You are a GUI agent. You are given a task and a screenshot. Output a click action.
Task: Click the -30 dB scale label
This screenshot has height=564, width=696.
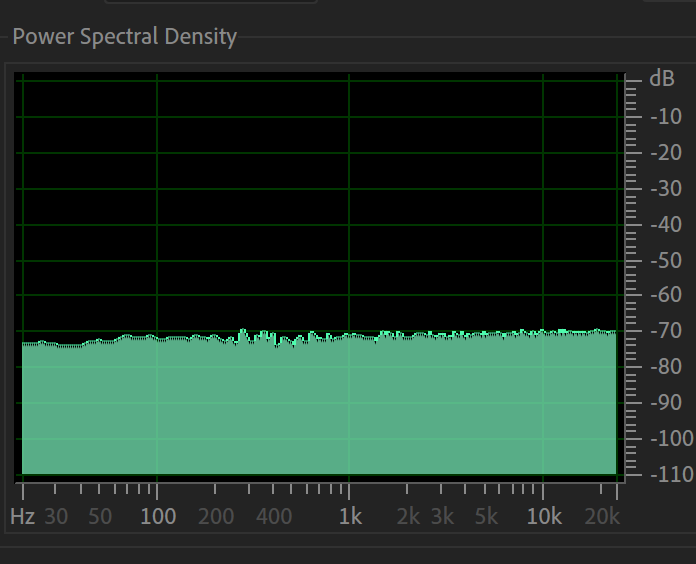coord(666,189)
